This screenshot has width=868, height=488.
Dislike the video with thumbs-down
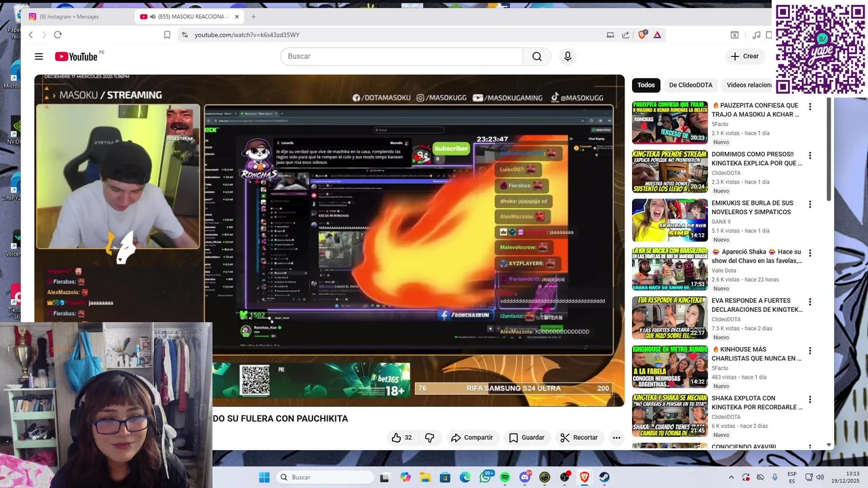(x=429, y=438)
